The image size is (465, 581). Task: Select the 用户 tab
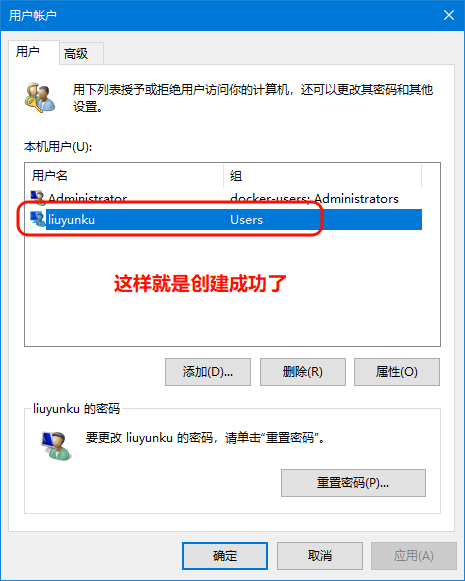pos(34,52)
